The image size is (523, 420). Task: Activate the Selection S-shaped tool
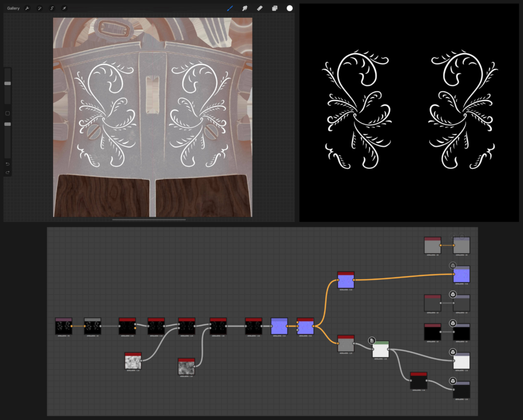(x=52, y=8)
